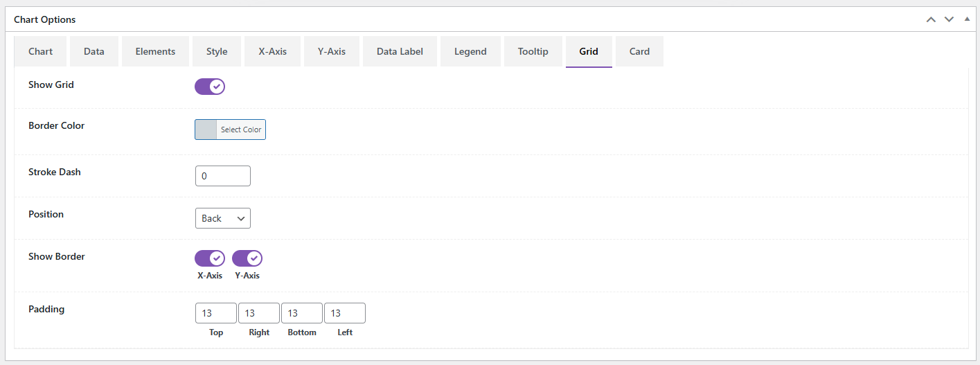Screen dimensions: 980x365
Task: Disable Y-Axis border toggle
Action: point(247,258)
